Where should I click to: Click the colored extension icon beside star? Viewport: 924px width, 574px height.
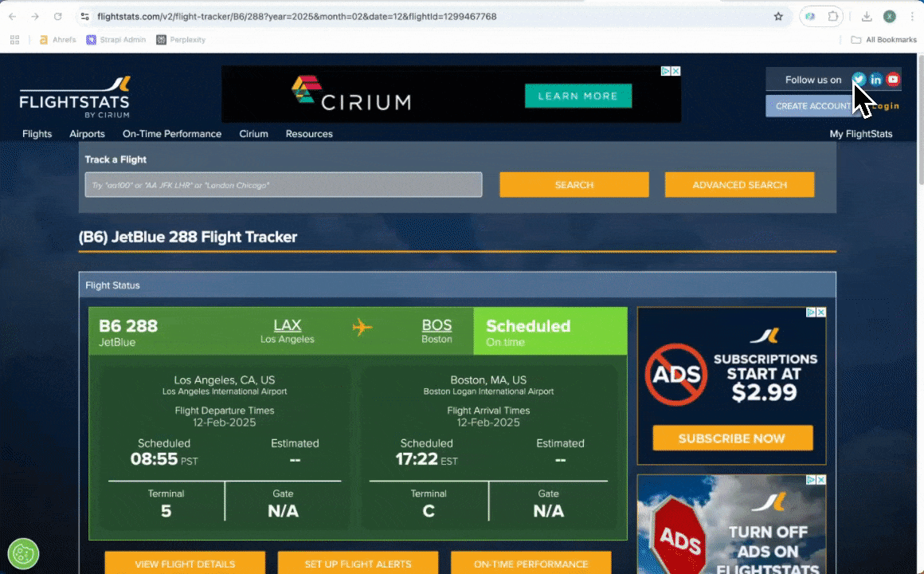click(x=810, y=17)
